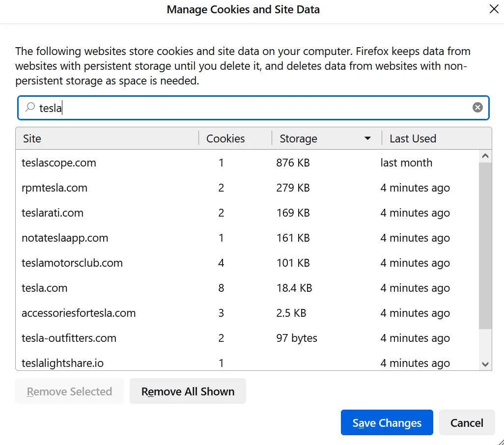Click the 876 KB storage value
Viewport: 504px width, 445px height.
coord(293,163)
